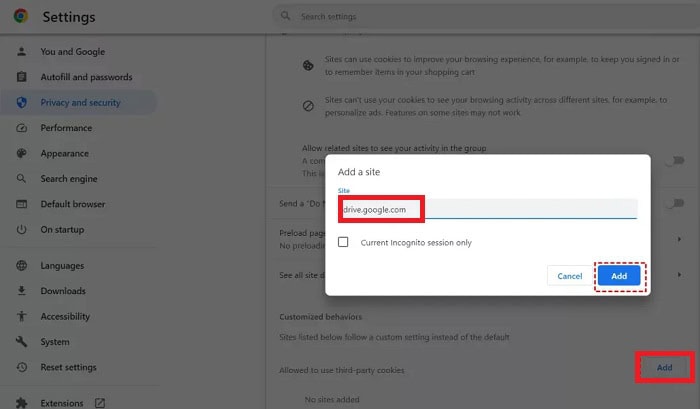The height and width of the screenshot is (409, 700).
Task: Click the Reset settings history icon
Action: tap(21, 367)
